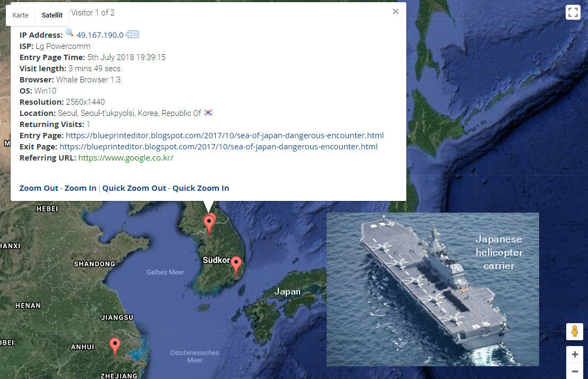This screenshot has width=588, height=379.
Task: Click the Zoom Out link
Action: click(x=39, y=188)
